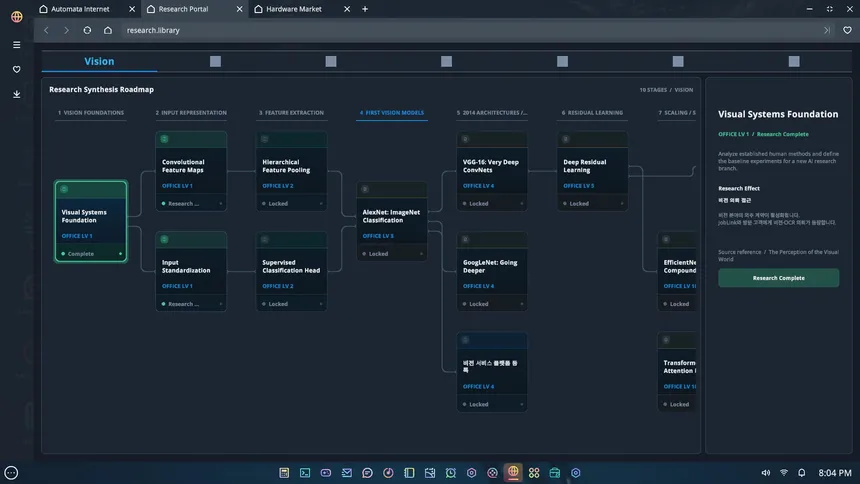The height and width of the screenshot is (484, 860).
Task: Select the Supervised Classification Head node
Action: point(291,272)
